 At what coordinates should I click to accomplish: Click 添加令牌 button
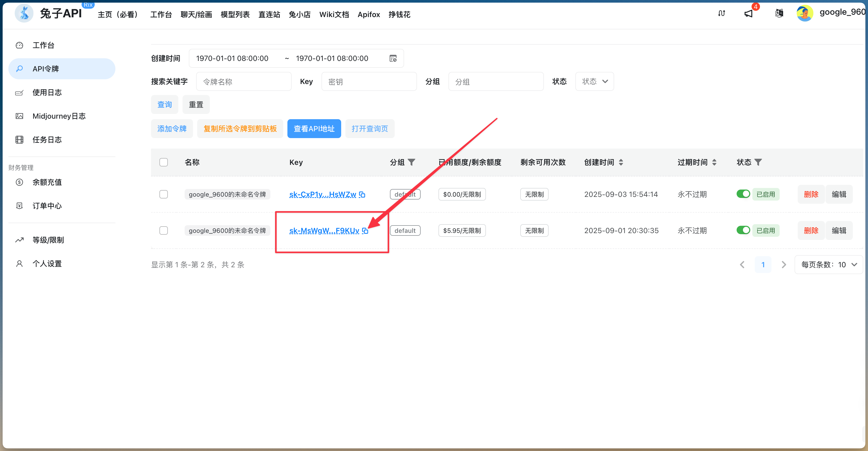coord(172,129)
